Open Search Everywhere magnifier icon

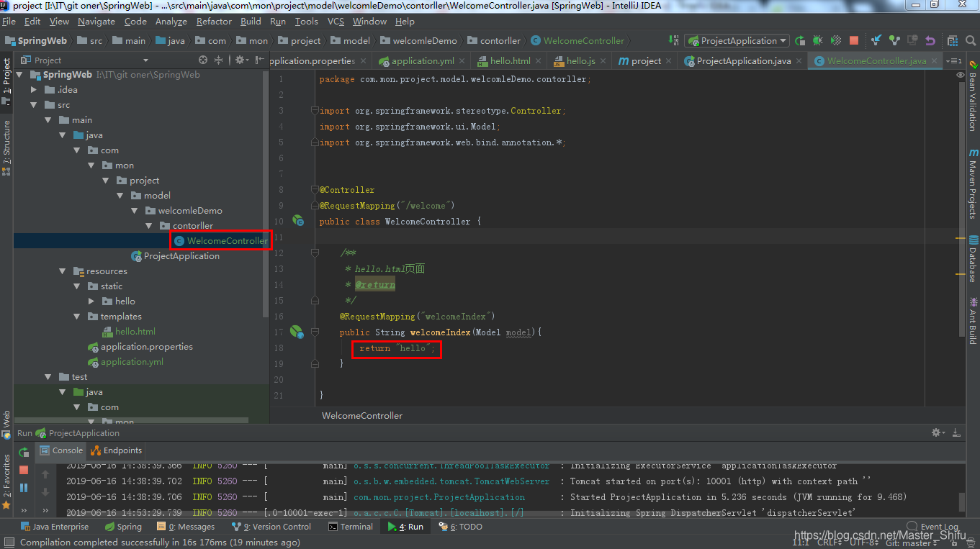coord(970,41)
